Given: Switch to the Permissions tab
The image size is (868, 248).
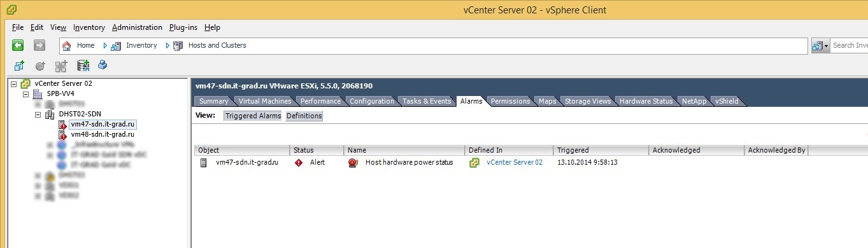Looking at the screenshot, I should click(x=510, y=101).
